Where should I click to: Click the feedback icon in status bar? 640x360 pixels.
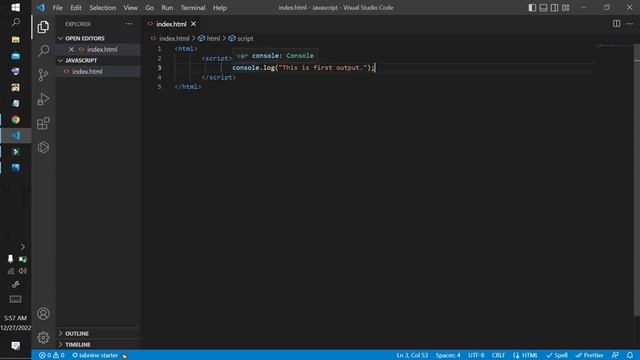point(615,355)
